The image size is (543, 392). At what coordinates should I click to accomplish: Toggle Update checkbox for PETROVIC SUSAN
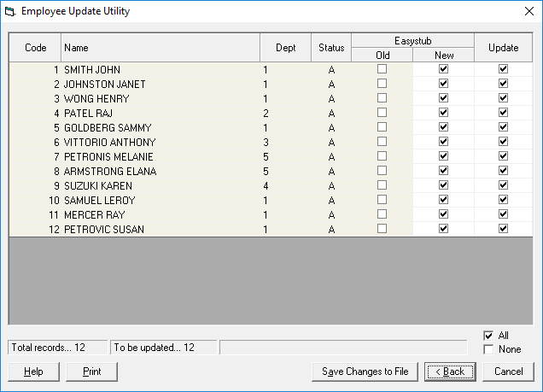point(503,229)
